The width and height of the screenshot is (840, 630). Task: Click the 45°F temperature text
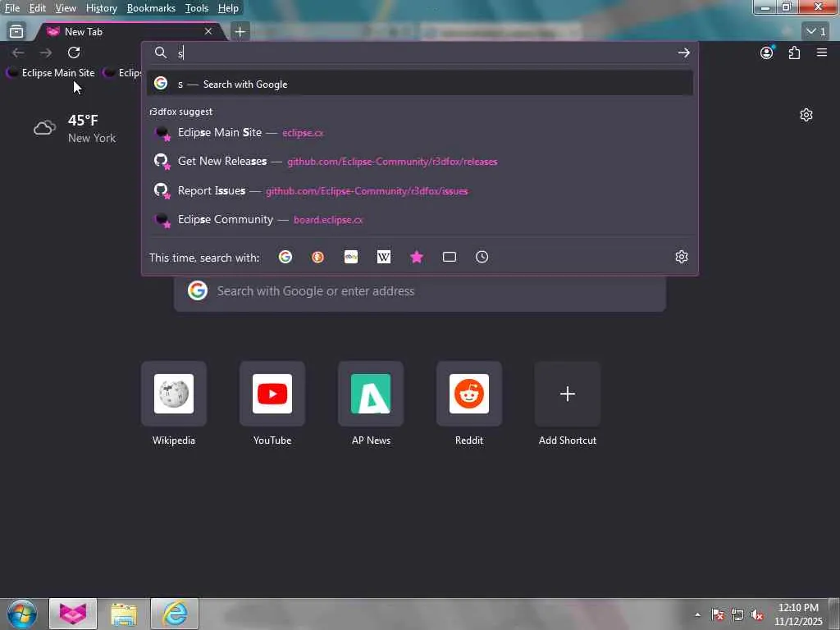(83, 120)
